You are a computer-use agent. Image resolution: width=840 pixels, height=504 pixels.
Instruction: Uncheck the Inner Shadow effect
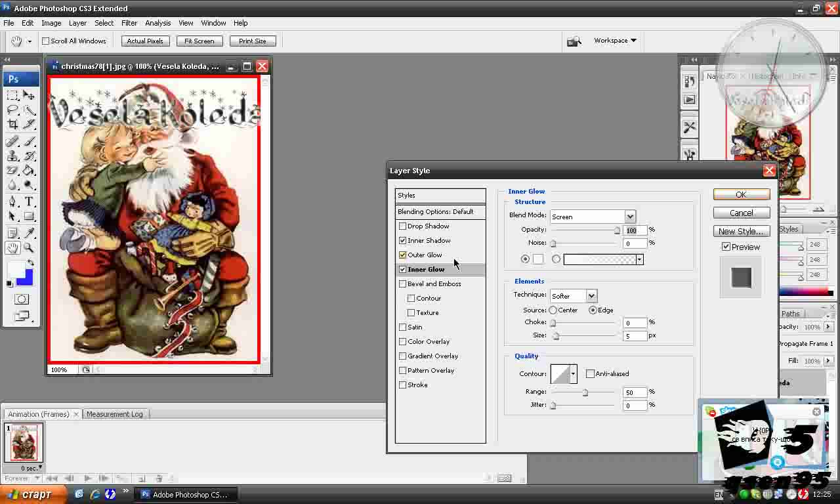click(x=402, y=241)
